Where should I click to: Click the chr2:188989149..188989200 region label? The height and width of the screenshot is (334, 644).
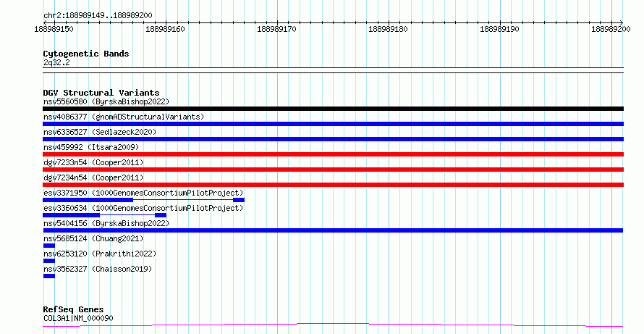point(98,16)
